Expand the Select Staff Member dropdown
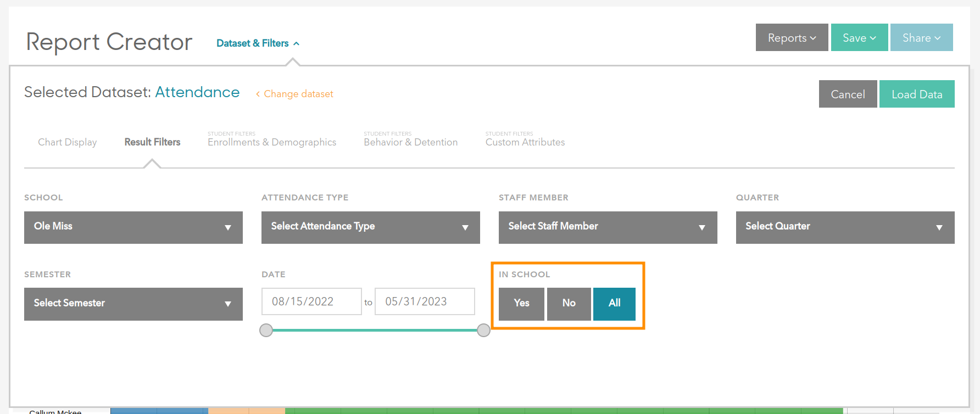Viewport: 980px width, 414px height. (608, 227)
